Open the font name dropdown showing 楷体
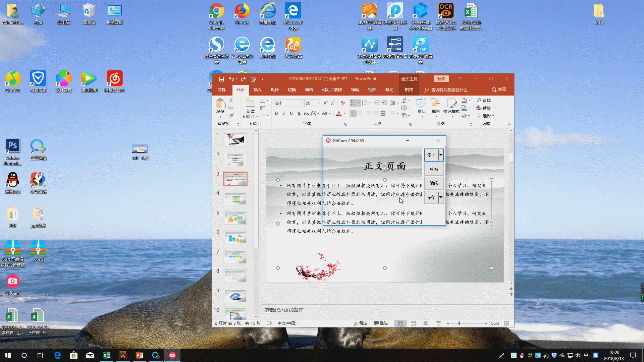 coord(302,103)
